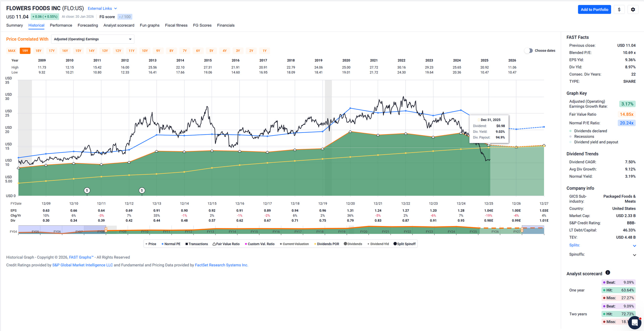Open the Adjusted (Operating) Earnings dropdown
Screen dimensions: 644x331
pos(93,39)
